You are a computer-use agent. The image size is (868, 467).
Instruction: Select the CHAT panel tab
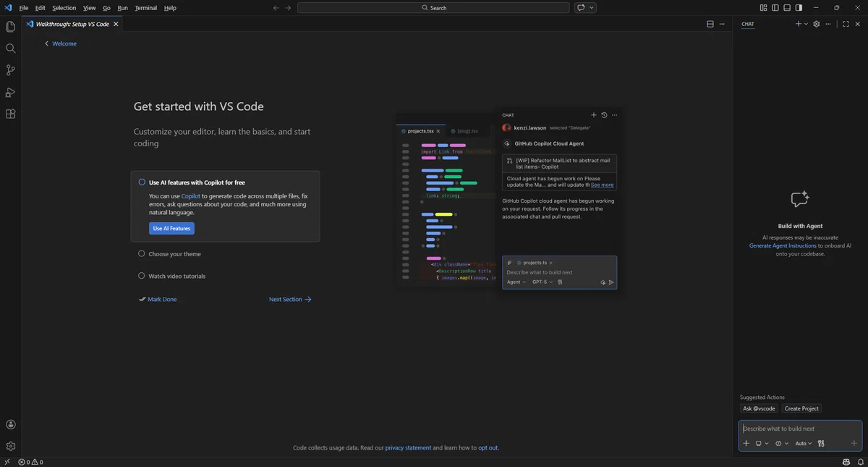click(x=748, y=24)
